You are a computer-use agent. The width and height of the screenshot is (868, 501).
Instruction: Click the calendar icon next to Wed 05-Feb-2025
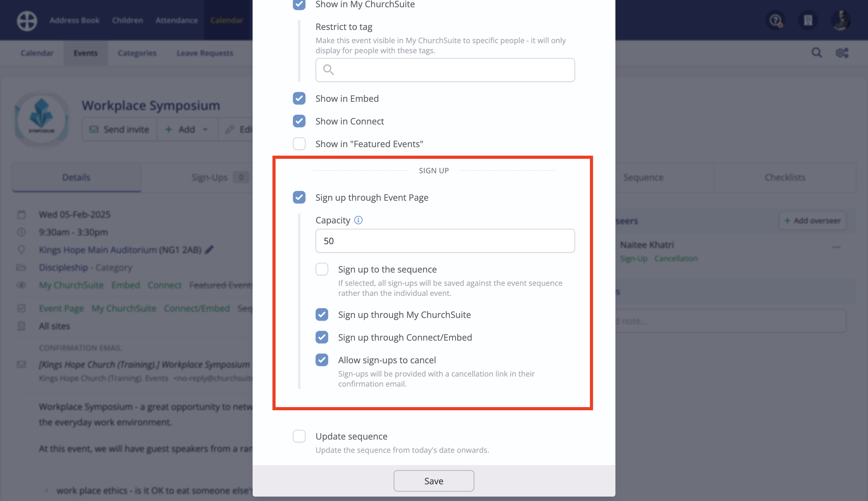pyautogui.click(x=21, y=215)
